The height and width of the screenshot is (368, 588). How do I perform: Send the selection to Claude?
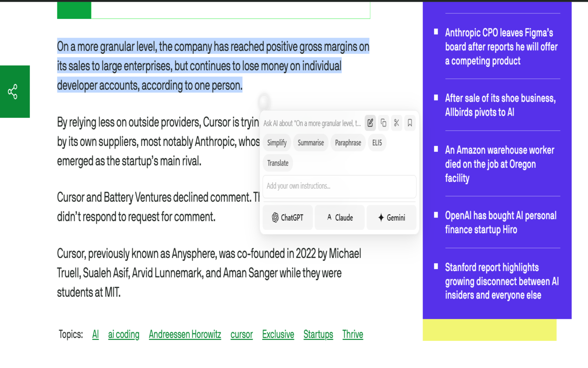click(x=340, y=218)
